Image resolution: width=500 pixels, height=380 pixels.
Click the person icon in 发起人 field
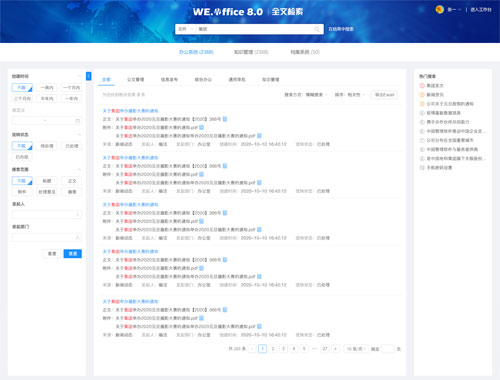[77, 214]
